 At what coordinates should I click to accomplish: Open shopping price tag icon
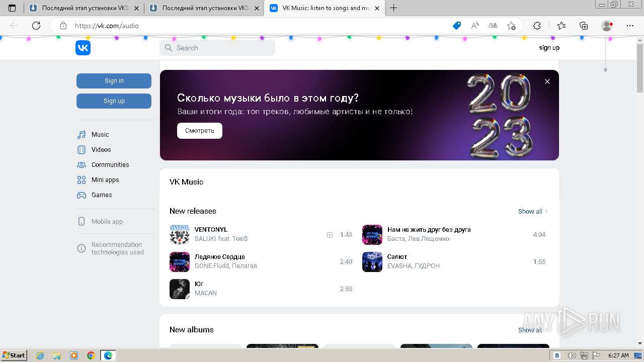point(457,26)
